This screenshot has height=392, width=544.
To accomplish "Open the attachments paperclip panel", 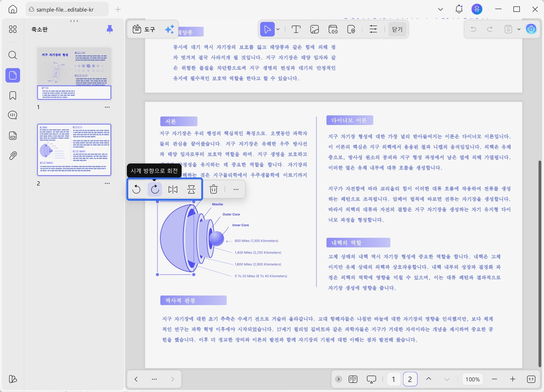I will click(13, 156).
